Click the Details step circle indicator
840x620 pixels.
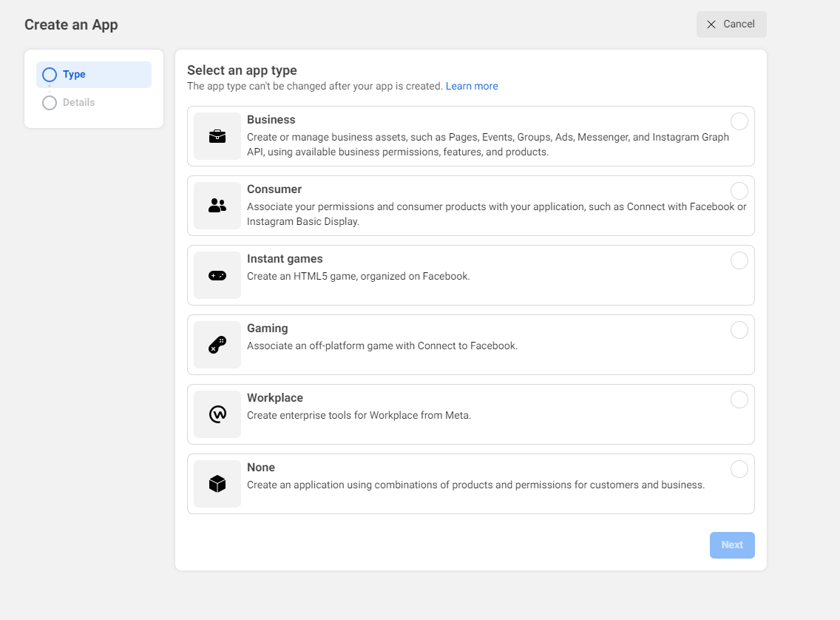pos(50,102)
